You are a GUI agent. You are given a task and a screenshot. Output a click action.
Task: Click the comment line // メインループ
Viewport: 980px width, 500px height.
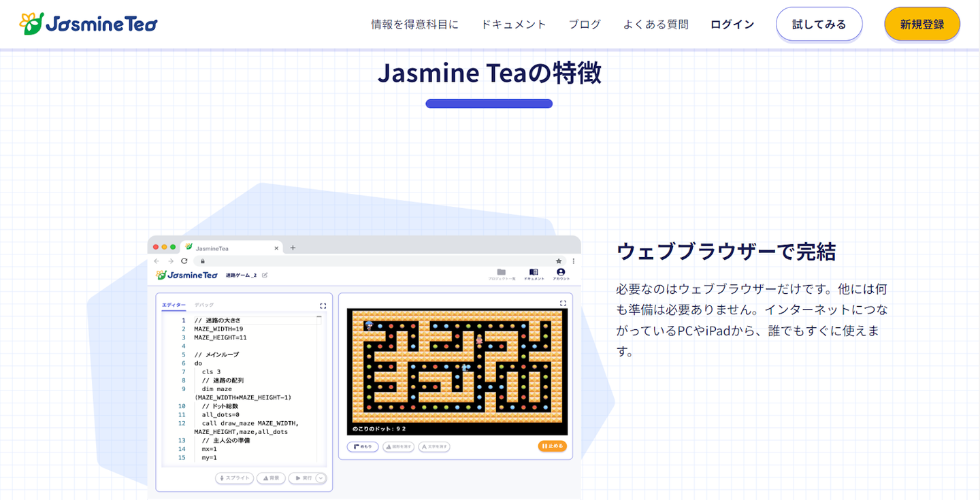coord(216,354)
